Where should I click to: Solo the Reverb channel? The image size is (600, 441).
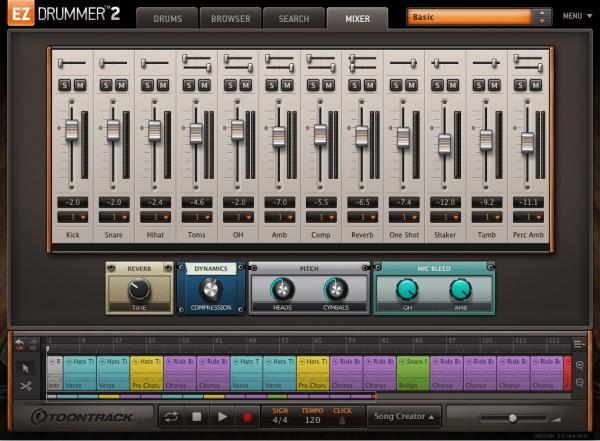tap(354, 85)
